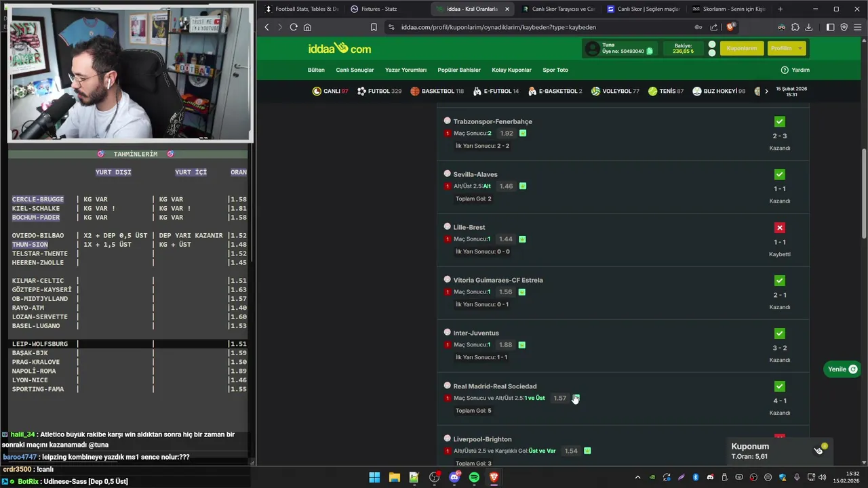Click the Yenile refresh button

coord(842,369)
